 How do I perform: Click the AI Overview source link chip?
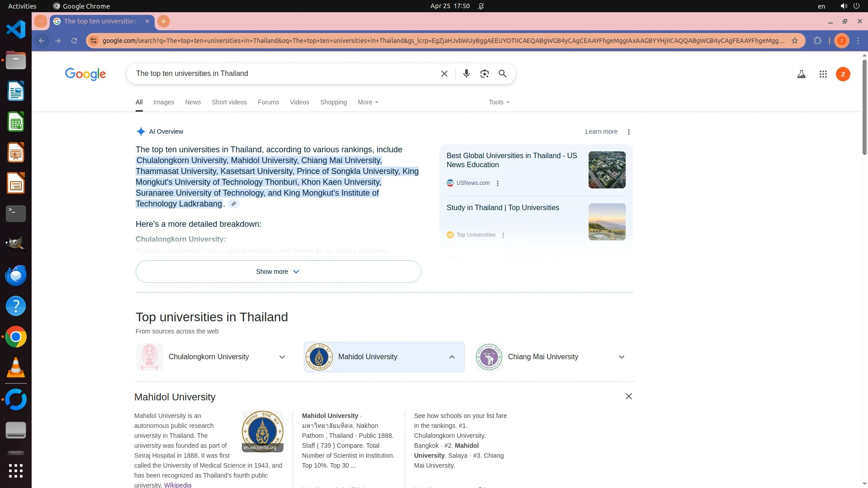coord(233,204)
